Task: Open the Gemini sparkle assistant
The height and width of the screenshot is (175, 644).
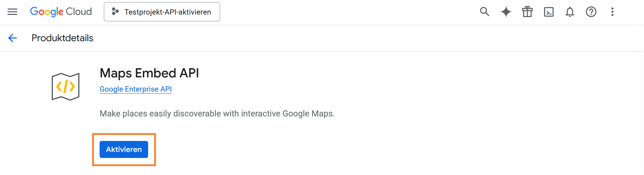Action: [x=506, y=12]
